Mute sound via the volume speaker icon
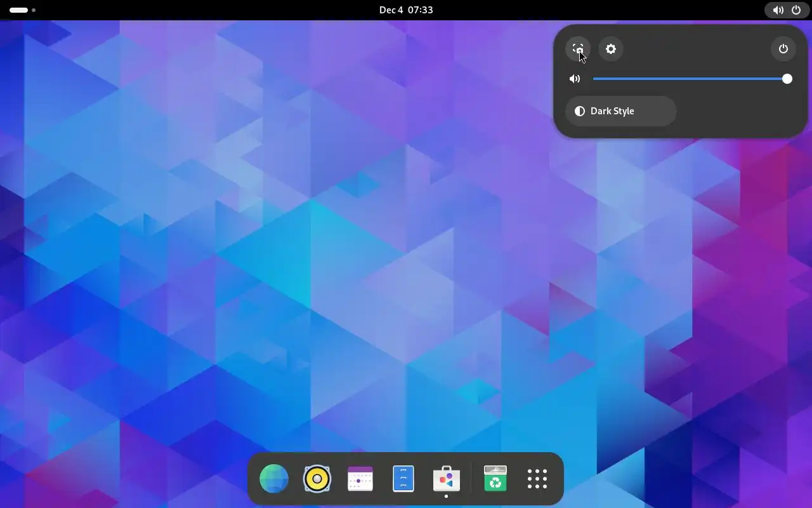The height and width of the screenshot is (508, 812). 575,79
